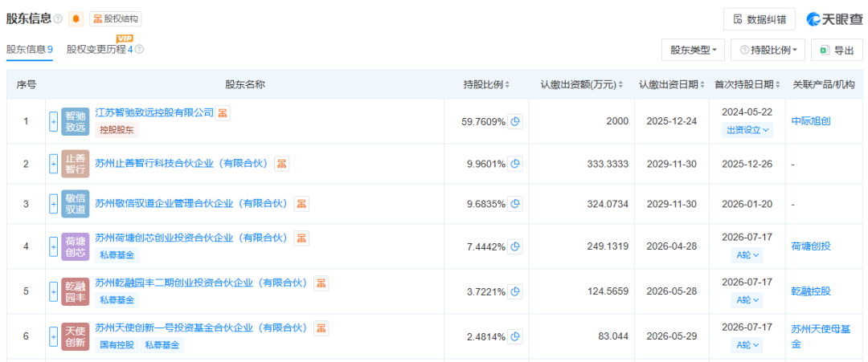Image resolution: width=868 pixels, height=362 pixels.
Task: Click the pie chart icon next to 3.7221%
Action: 515,291
